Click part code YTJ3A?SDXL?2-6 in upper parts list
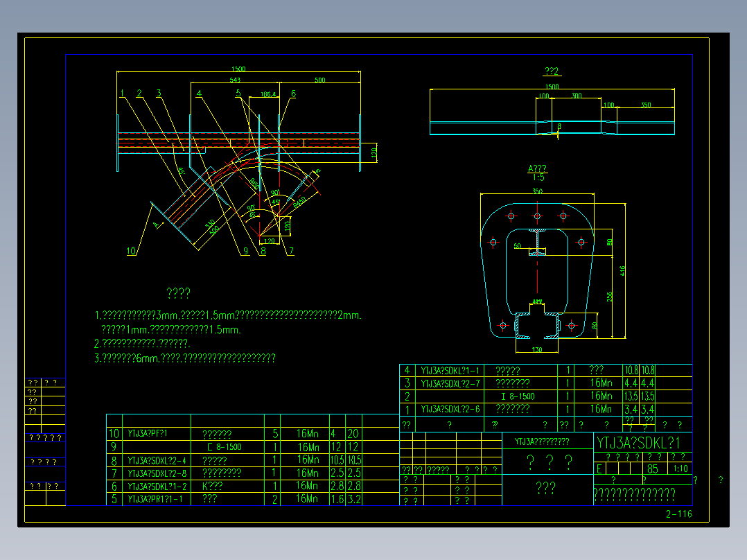Screen dimensions: 747x560 point(450,409)
